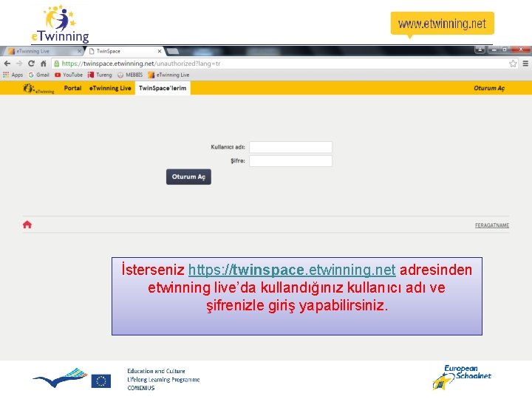Click the www.etwinning.net callout

443,24
